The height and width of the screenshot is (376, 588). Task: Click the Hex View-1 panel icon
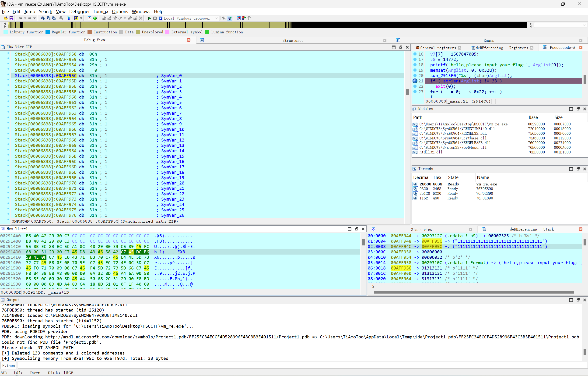(x=3, y=229)
